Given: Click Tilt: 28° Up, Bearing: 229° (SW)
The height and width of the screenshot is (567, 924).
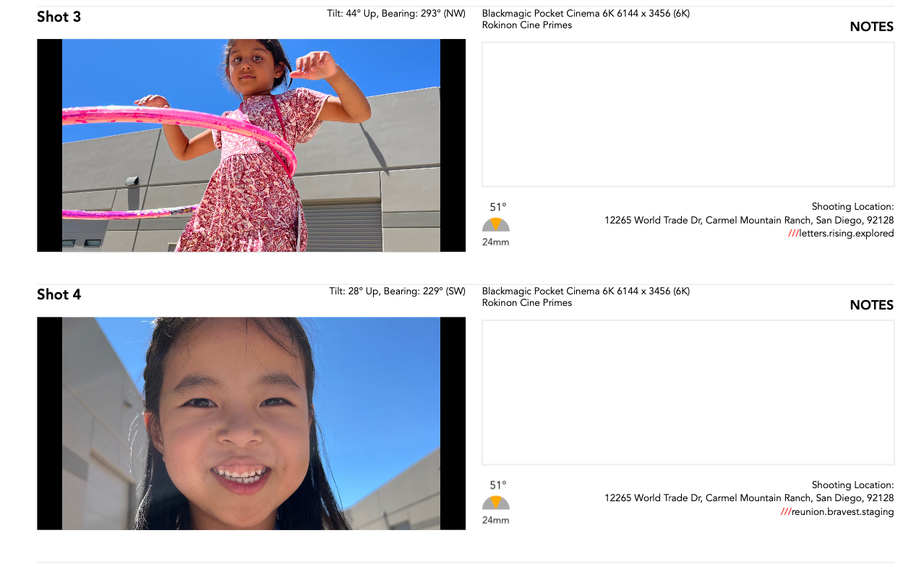Looking at the screenshot, I should pyautogui.click(x=397, y=291).
